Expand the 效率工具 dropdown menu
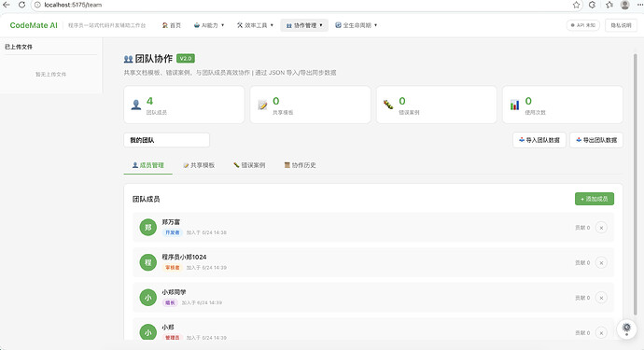This screenshot has height=350, width=644. 255,25
